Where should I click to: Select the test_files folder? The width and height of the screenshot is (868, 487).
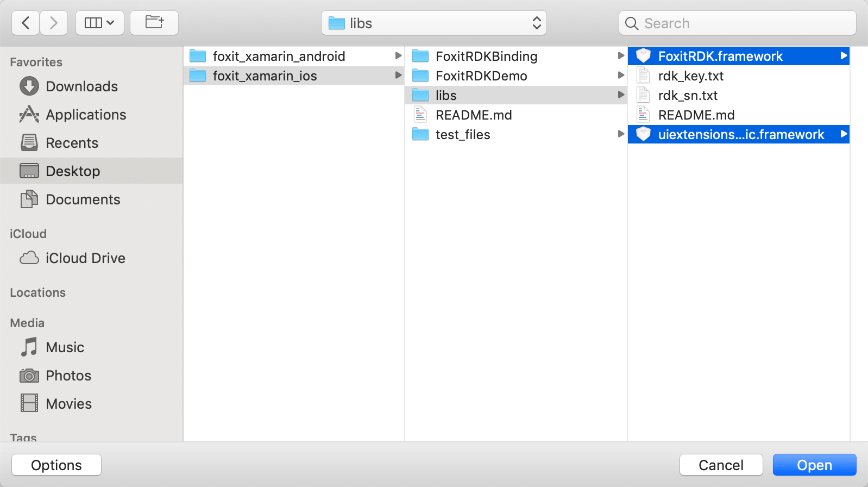[x=517, y=134]
